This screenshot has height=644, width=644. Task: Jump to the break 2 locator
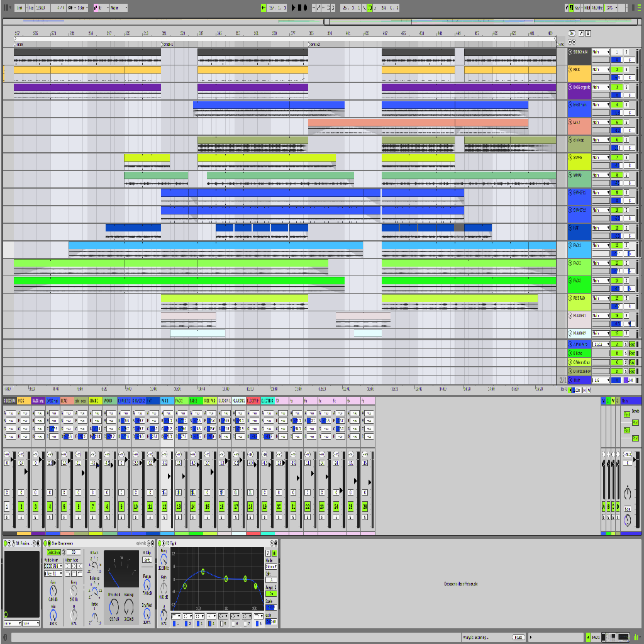314,44
